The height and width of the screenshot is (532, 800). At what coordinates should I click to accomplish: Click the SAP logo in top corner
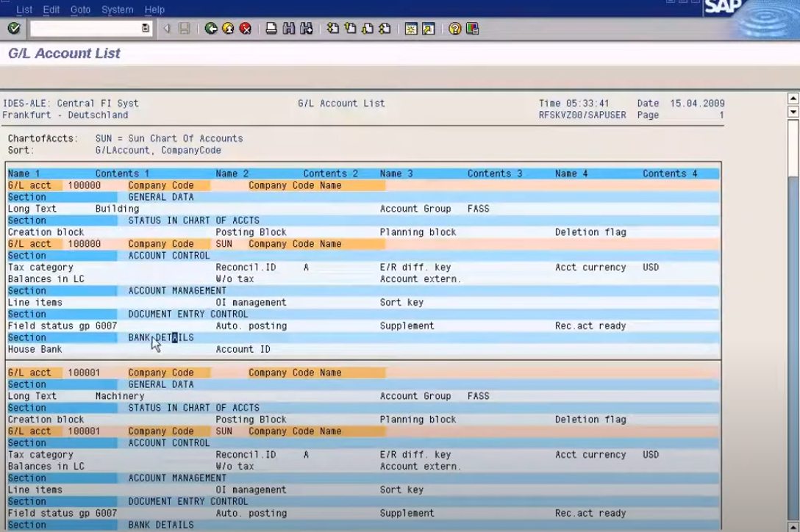pos(723,7)
